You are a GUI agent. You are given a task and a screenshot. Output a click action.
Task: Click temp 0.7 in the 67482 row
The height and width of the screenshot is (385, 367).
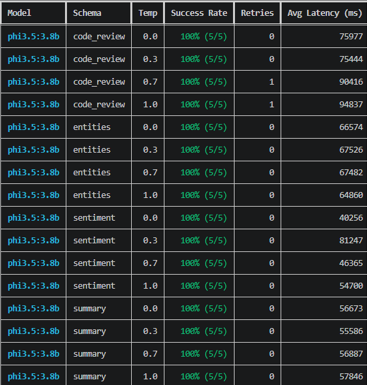[x=150, y=172]
